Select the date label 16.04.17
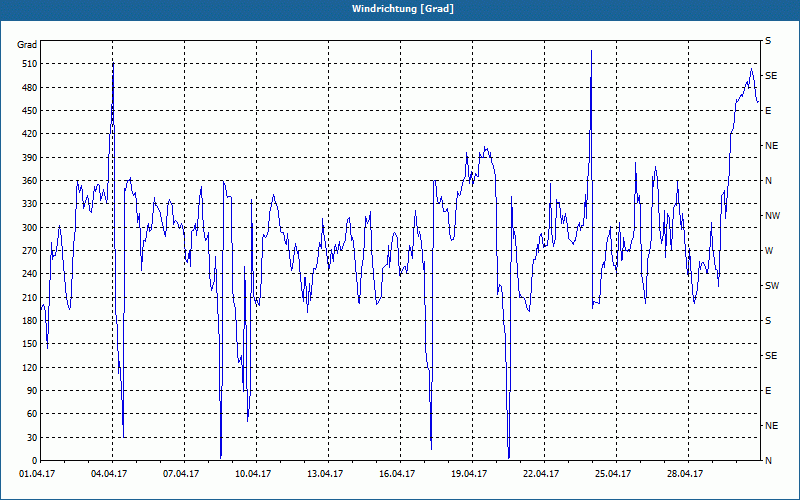 [x=397, y=474]
